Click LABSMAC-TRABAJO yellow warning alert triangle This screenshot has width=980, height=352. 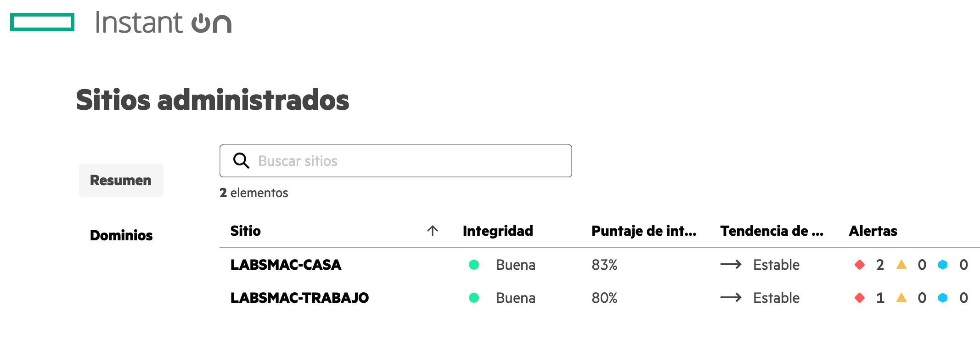tap(901, 298)
